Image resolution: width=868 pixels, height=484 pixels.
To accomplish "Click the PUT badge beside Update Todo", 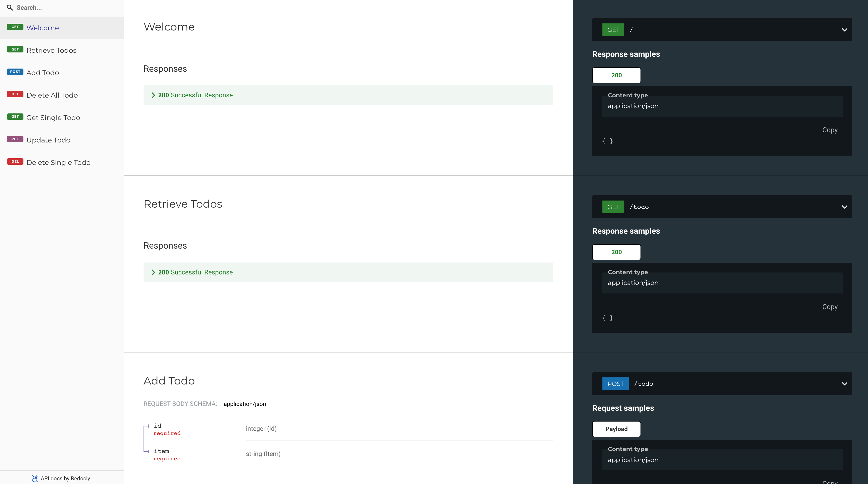I will tap(15, 139).
